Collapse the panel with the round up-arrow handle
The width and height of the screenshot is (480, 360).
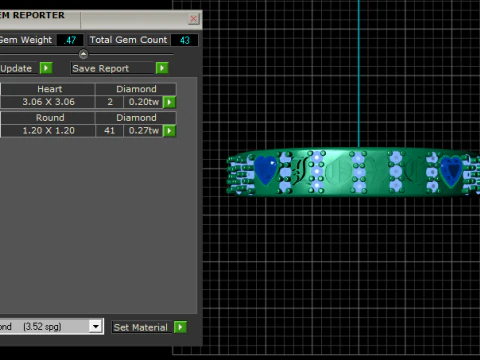click(83, 54)
